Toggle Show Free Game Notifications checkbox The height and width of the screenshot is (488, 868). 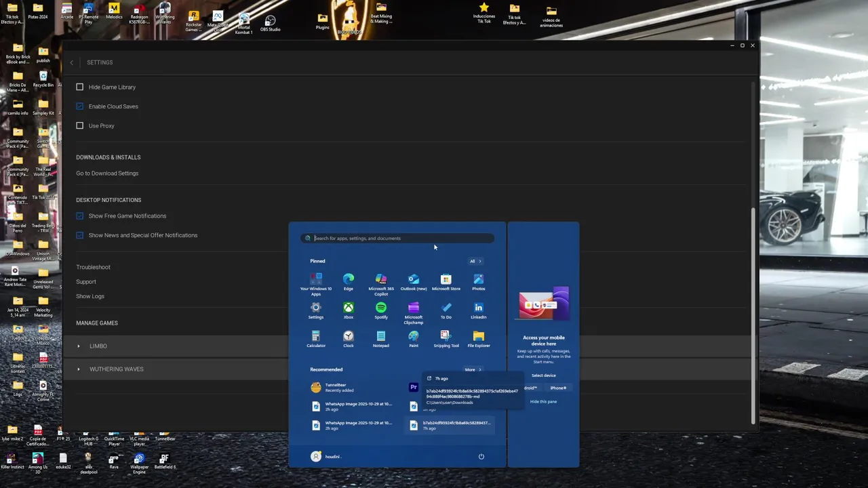click(80, 216)
